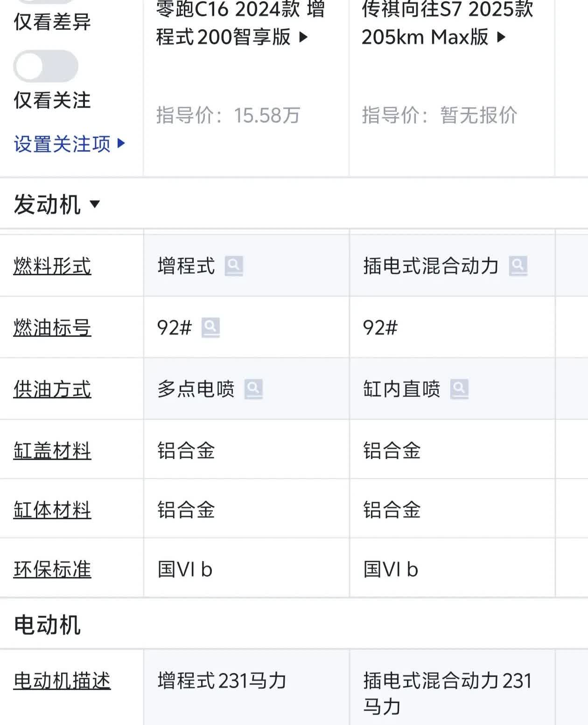The height and width of the screenshot is (725, 588).
Task: Expand the 发动机 section dropdown arrow
Action: tap(95, 204)
